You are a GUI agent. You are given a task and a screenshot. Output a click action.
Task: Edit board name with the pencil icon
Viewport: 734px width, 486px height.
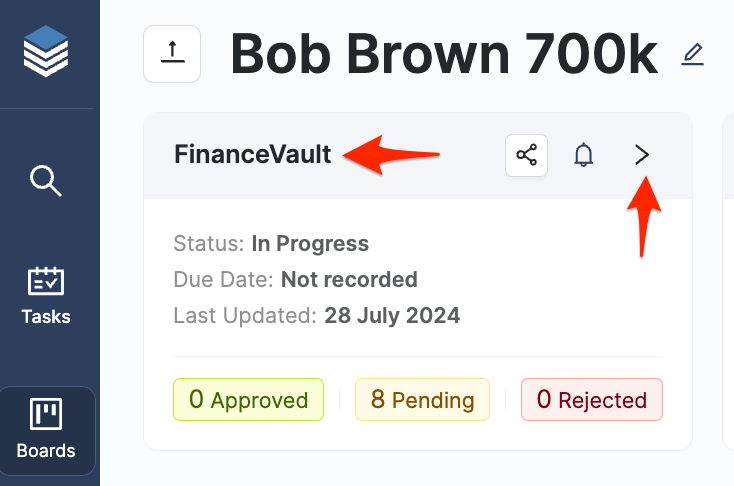tap(692, 54)
